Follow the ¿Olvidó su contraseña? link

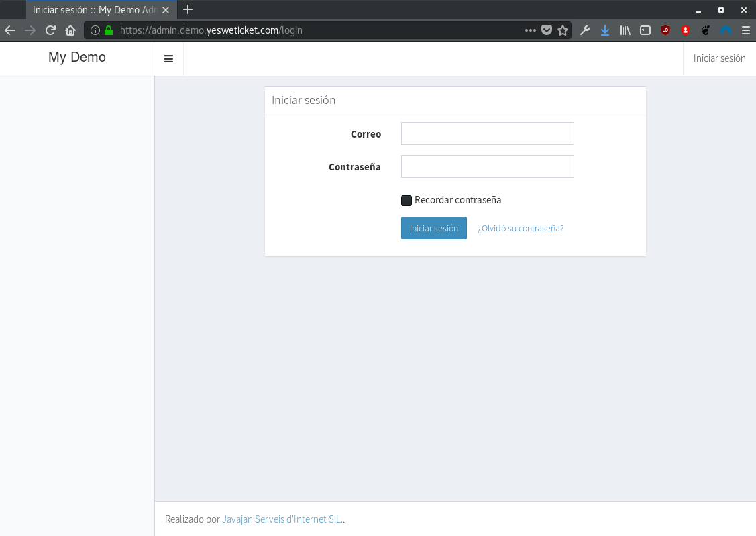521,228
